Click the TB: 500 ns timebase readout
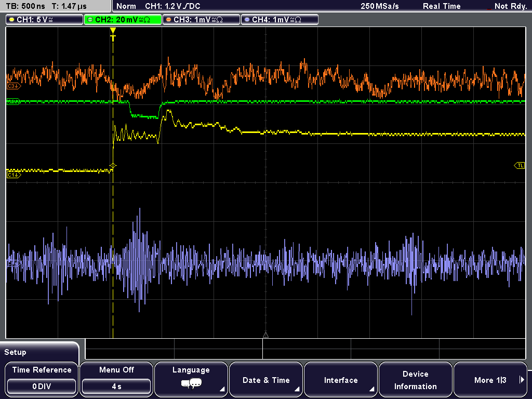The image size is (532, 399). pyautogui.click(x=25, y=6)
